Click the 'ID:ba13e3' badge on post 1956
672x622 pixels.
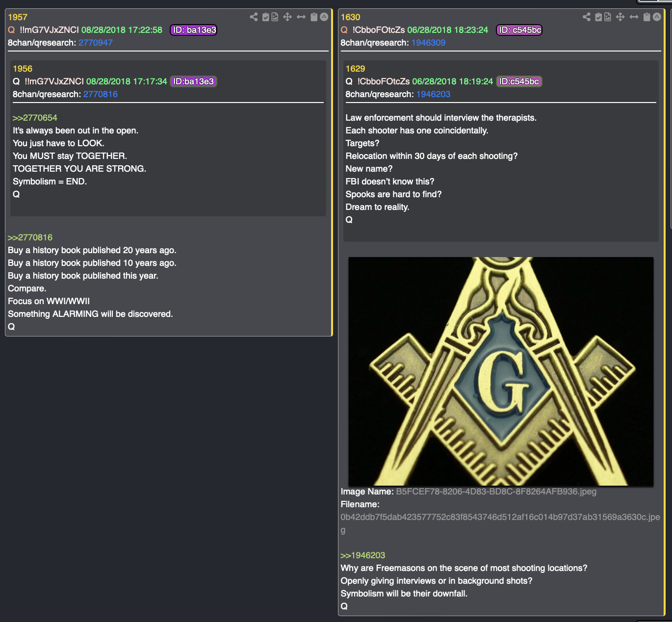click(x=194, y=81)
